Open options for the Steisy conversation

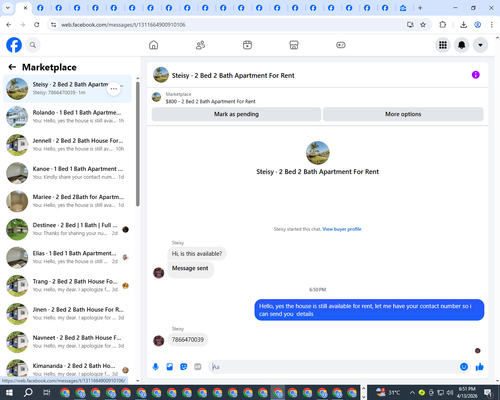[114, 89]
